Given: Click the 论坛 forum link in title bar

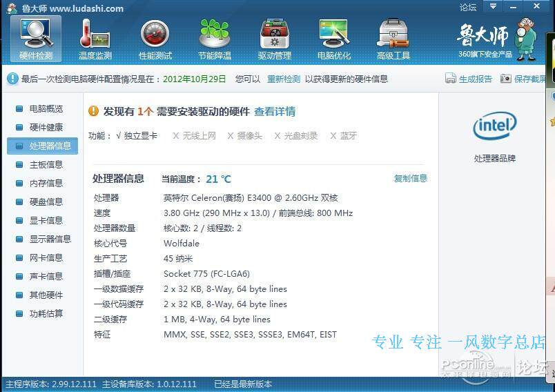Looking at the screenshot, I should (468, 7).
